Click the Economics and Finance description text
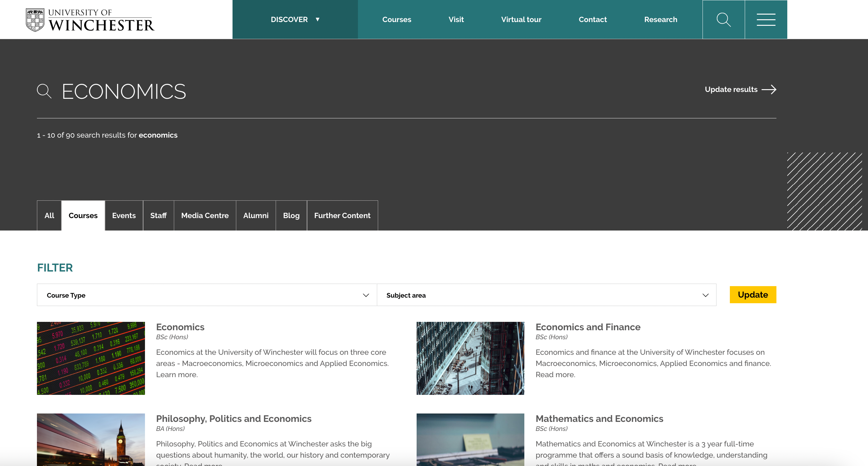Image resolution: width=868 pixels, height=466 pixels. [653, 363]
